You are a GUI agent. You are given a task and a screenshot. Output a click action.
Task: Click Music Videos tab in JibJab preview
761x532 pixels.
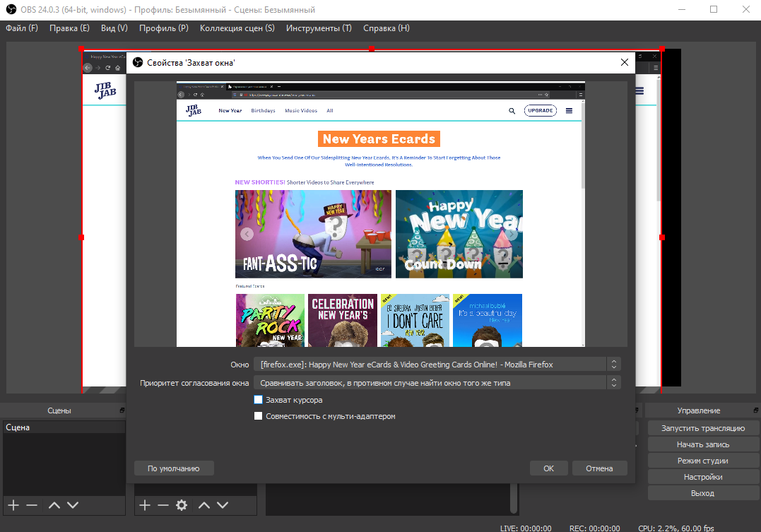point(301,111)
